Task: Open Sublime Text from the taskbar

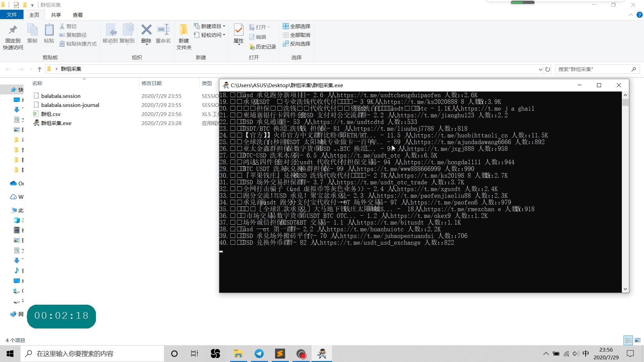Action: (280, 354)
